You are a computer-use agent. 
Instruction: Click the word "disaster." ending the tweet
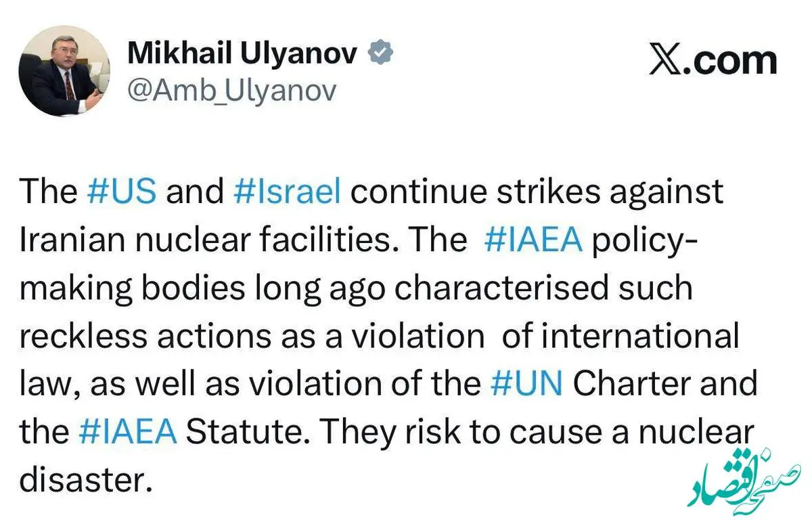click(x=83, y=481)
